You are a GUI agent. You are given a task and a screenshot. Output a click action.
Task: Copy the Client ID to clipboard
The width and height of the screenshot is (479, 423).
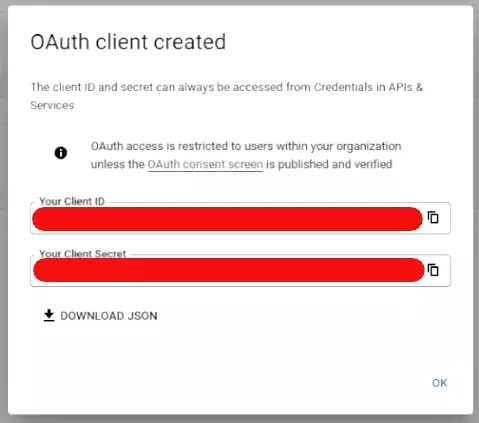[433, 218]
